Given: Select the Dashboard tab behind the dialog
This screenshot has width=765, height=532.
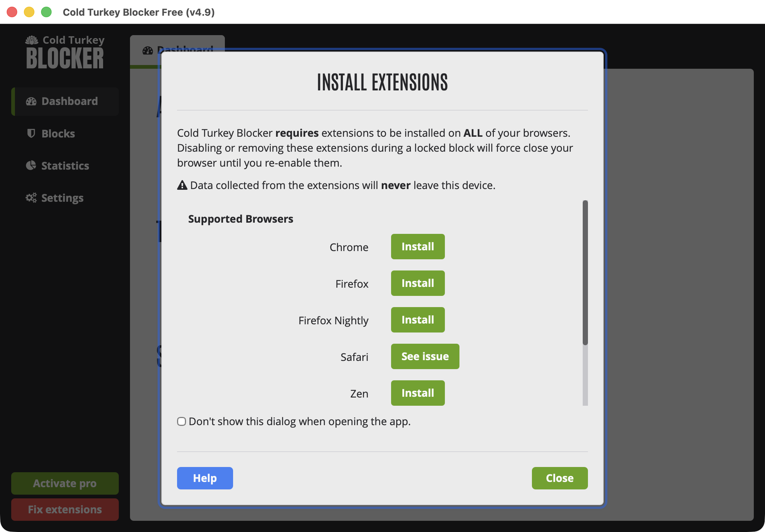Looking at the screenshot, I should tap(177, 50).
